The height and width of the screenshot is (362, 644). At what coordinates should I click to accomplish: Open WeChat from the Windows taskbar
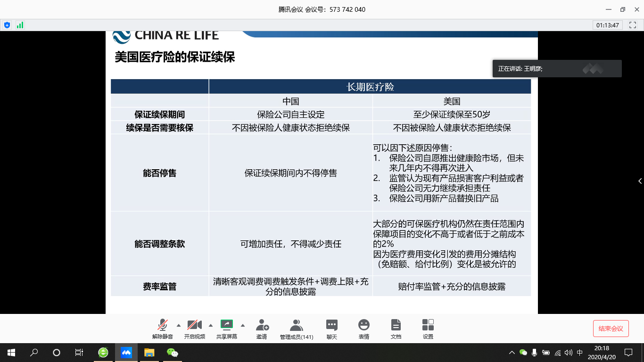click(173, 353)
